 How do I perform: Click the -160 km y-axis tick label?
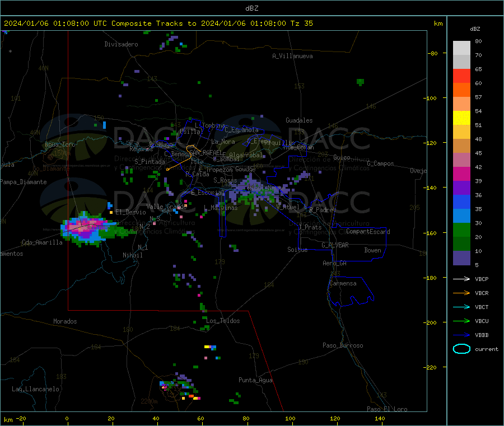431,233
